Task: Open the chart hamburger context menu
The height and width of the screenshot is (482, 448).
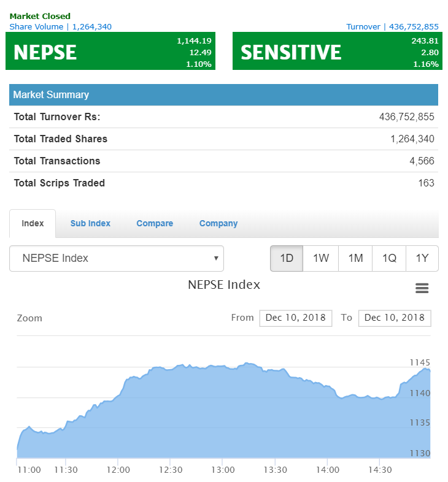Action: (x=422, y=288)
